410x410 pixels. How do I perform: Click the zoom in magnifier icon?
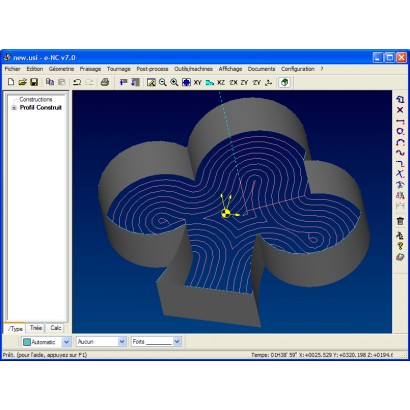174,82
